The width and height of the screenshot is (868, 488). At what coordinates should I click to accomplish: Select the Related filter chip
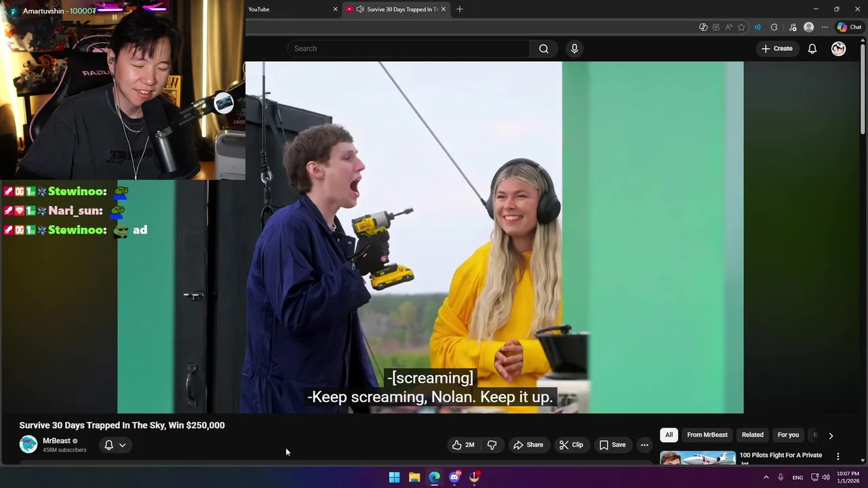coord(753,435)
